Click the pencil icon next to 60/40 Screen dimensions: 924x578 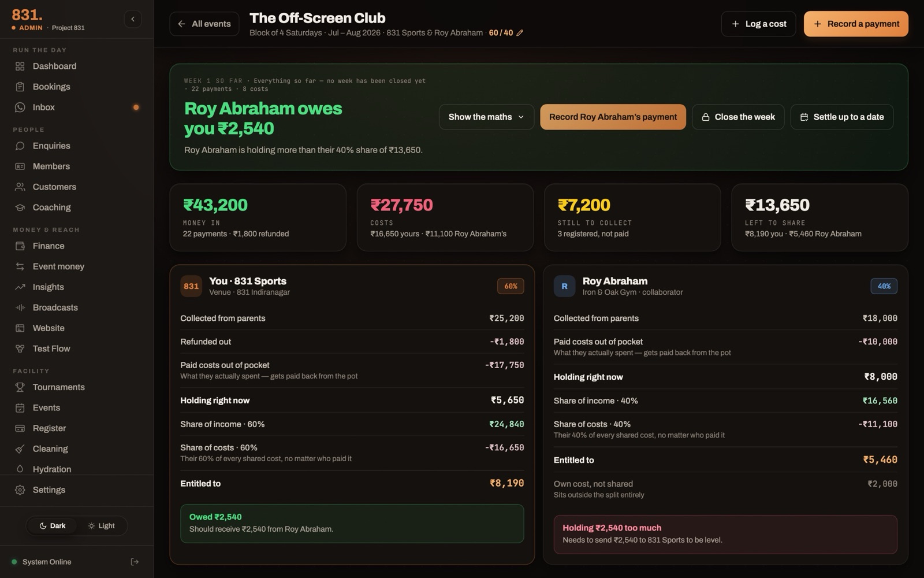click(x=520, y=33)
